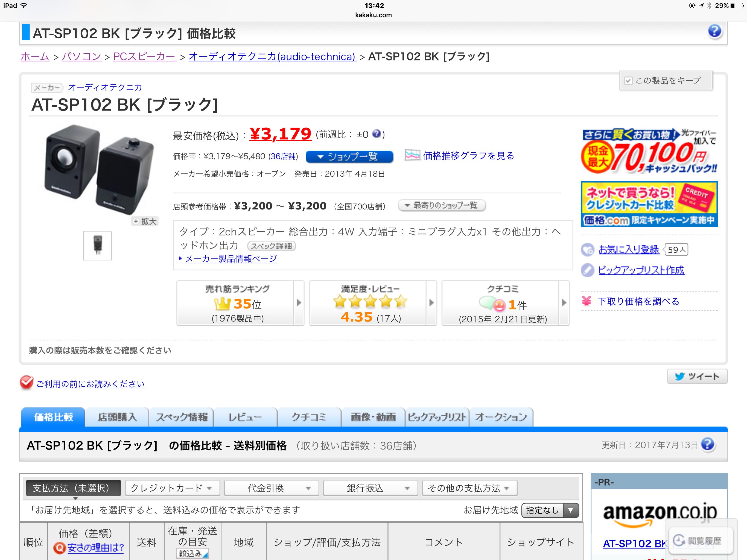The width and height of the screenshot is (747, 560).
Task: Open the price trend graph icon
Action: [x=412, y=155]
